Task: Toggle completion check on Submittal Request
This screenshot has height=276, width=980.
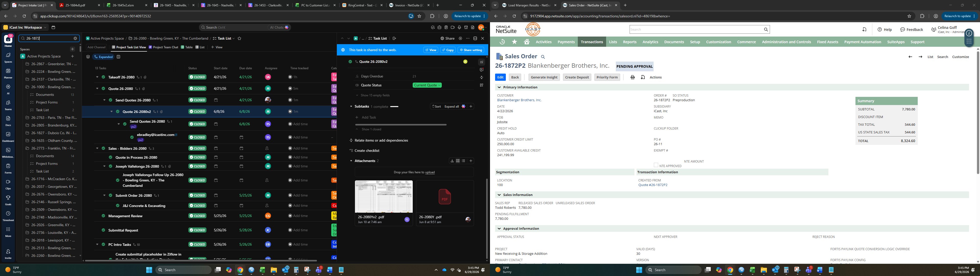Action: point(103,230)
